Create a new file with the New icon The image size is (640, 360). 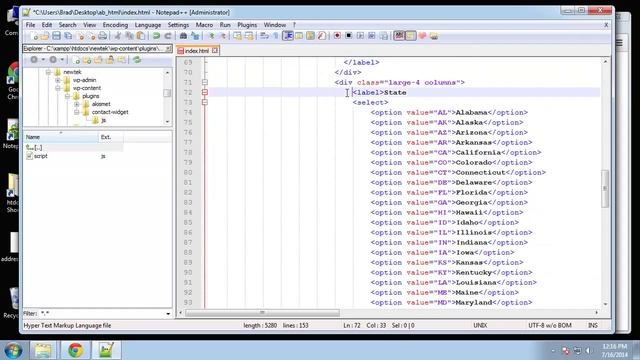tap(34, 36)
